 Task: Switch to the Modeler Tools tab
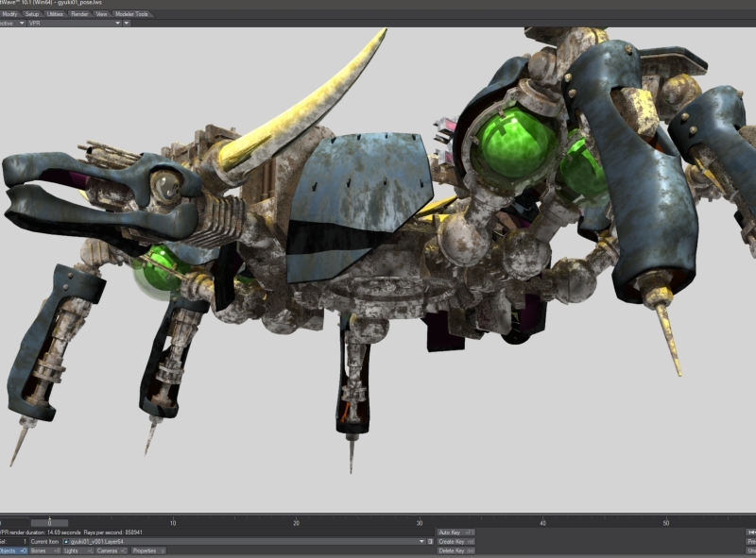click(132, 14)
